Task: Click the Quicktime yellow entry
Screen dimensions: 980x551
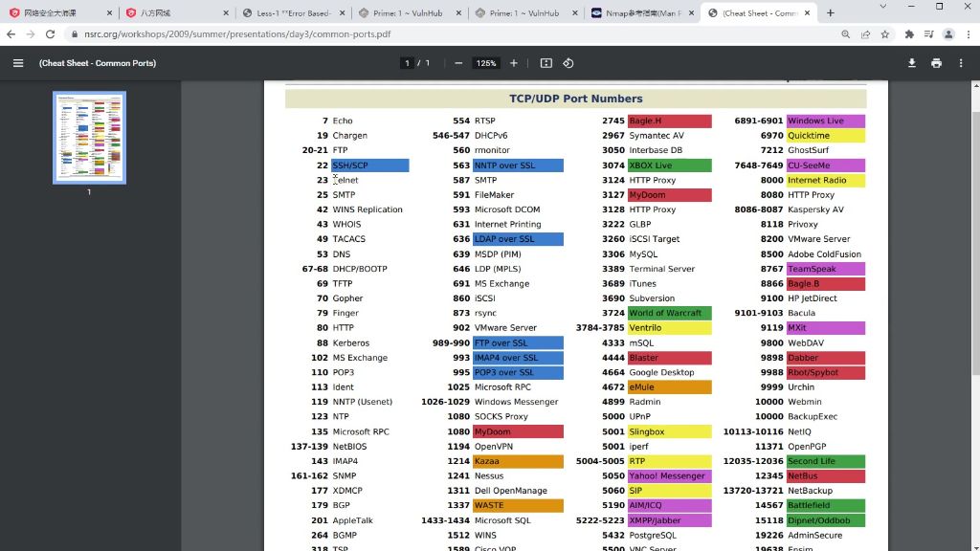Action: 826,136
